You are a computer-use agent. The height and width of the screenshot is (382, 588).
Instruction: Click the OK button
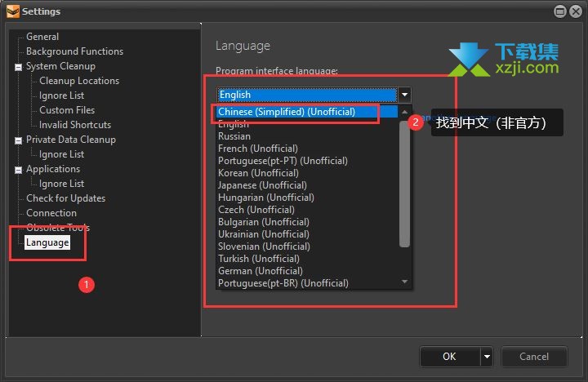[450, 357]
